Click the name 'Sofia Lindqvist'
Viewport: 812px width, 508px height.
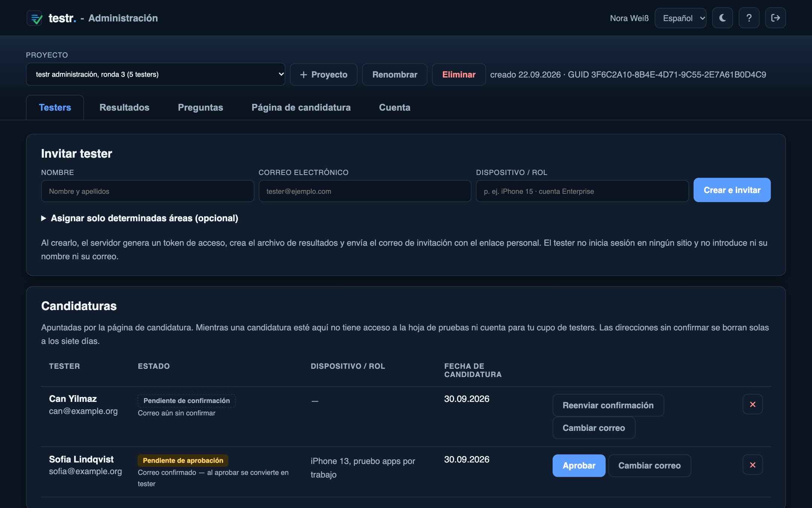(x=81, y=459)
